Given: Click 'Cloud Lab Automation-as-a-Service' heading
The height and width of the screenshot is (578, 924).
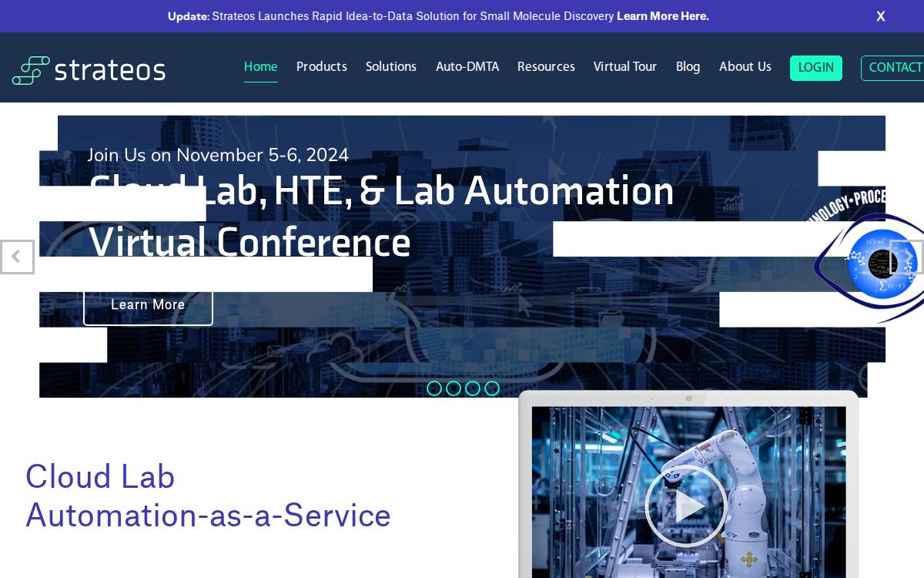Looking at the screenshot, I should tap(208, 496).
